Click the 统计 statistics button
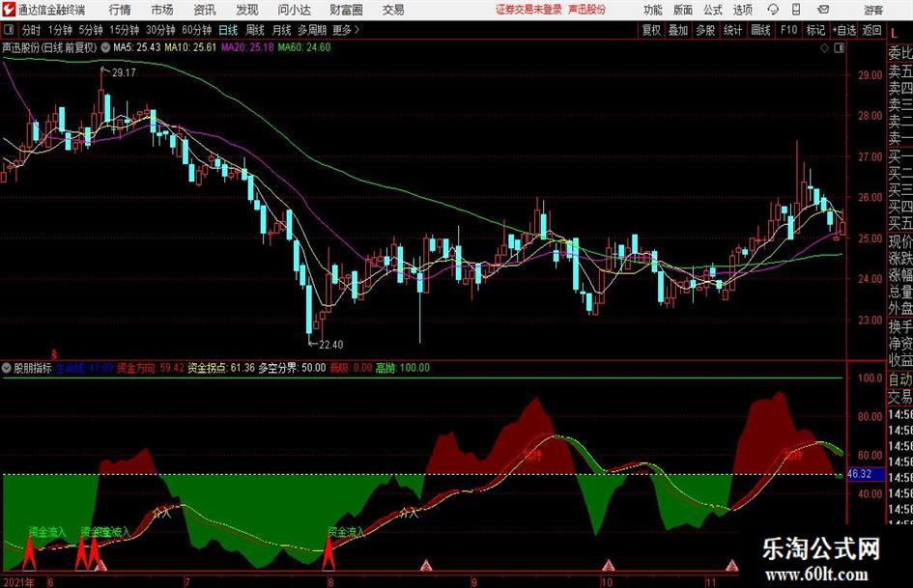Viewport: 913px width, 588px height. [732, 30]
